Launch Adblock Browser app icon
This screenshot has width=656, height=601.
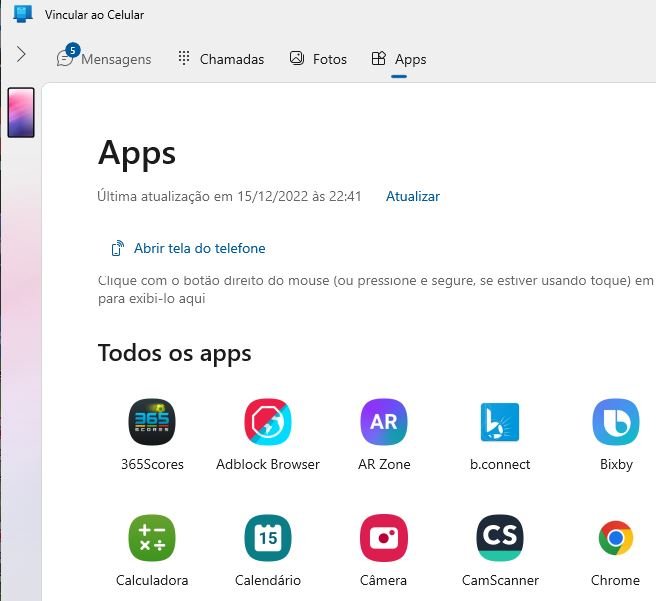click(x=268, y=422)
